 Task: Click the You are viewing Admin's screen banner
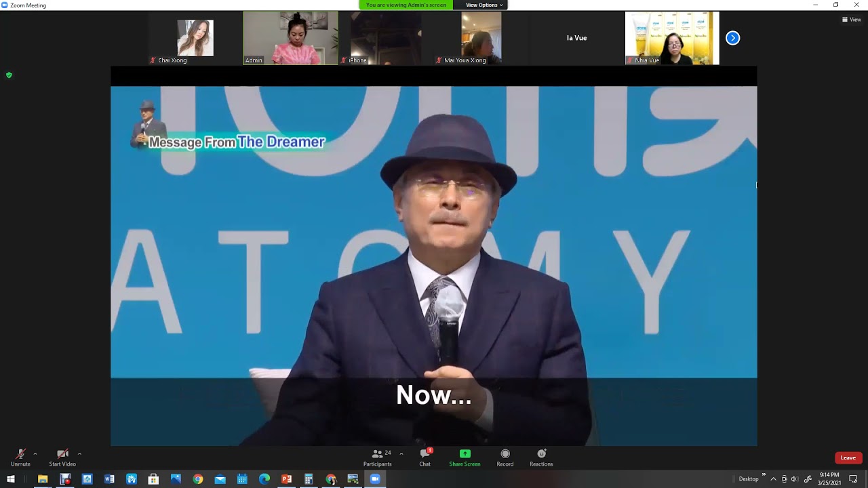pyautogui.click(x=406, y=5)
